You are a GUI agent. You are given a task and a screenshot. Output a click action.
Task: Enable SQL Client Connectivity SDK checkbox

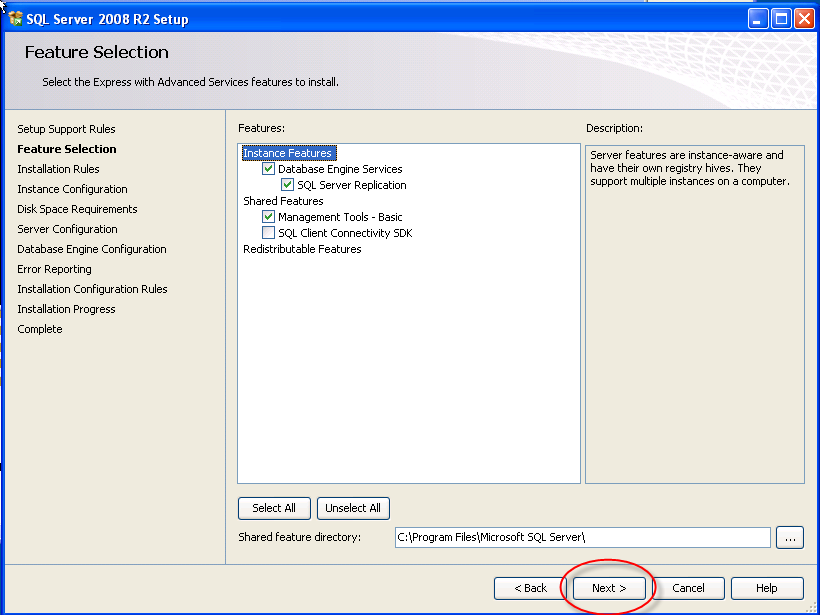(268, 233)
